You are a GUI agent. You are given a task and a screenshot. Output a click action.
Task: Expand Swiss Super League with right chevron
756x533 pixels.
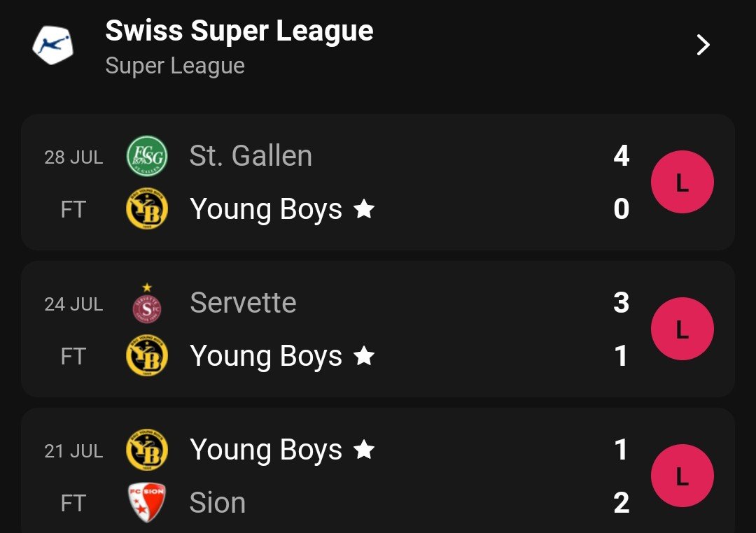703,45
